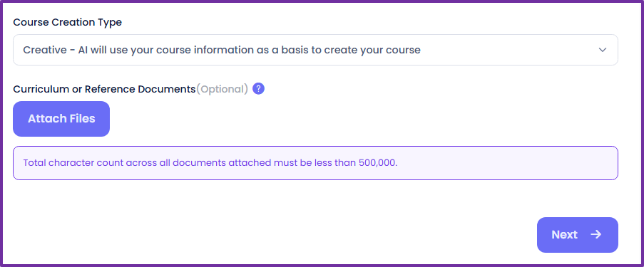
Task: Click the question mark help icon
Action: (x=258, y=88)
